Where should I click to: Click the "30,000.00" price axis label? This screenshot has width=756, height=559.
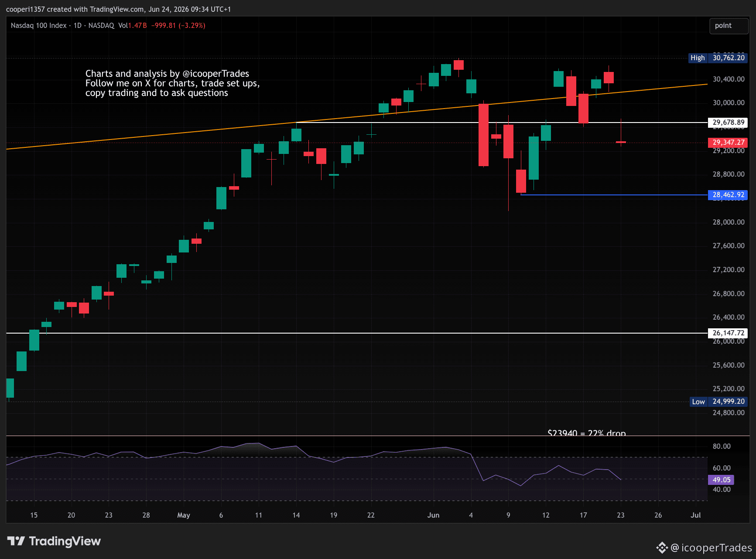coord(729,103)
